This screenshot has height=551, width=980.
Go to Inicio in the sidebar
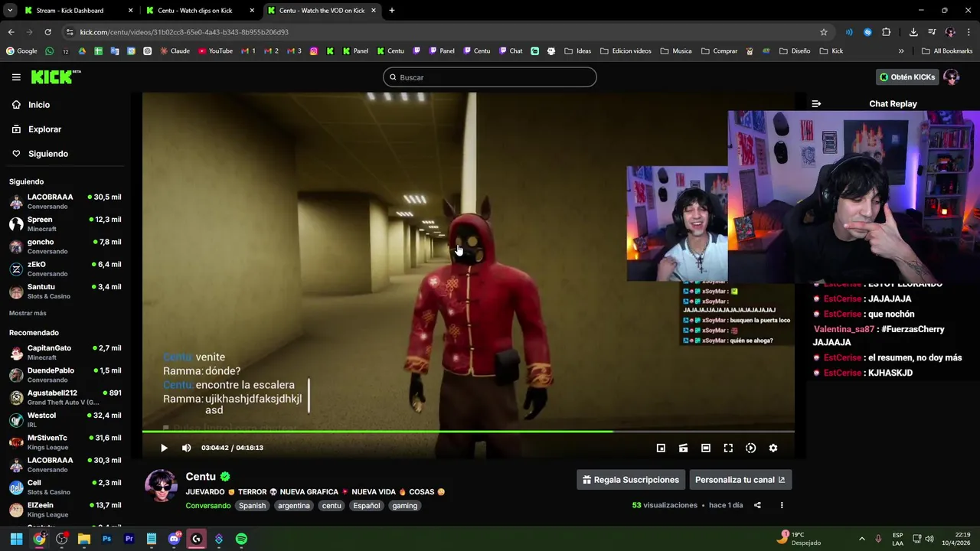coord(39,105)
